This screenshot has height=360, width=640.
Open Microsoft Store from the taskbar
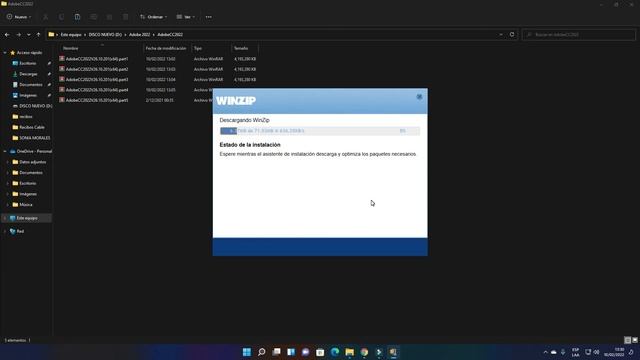[x=320, y=352]
